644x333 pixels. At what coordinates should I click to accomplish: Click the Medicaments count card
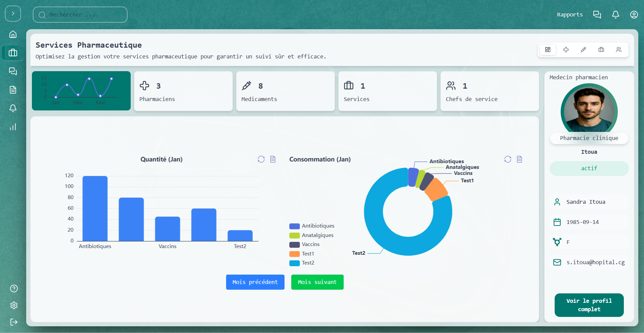click(286, 91)
